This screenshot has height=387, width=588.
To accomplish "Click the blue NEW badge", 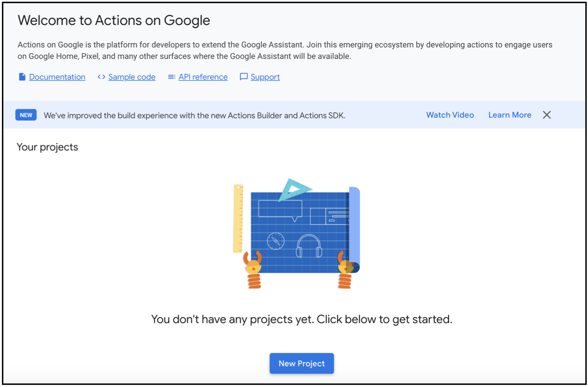I will point(26,115).
